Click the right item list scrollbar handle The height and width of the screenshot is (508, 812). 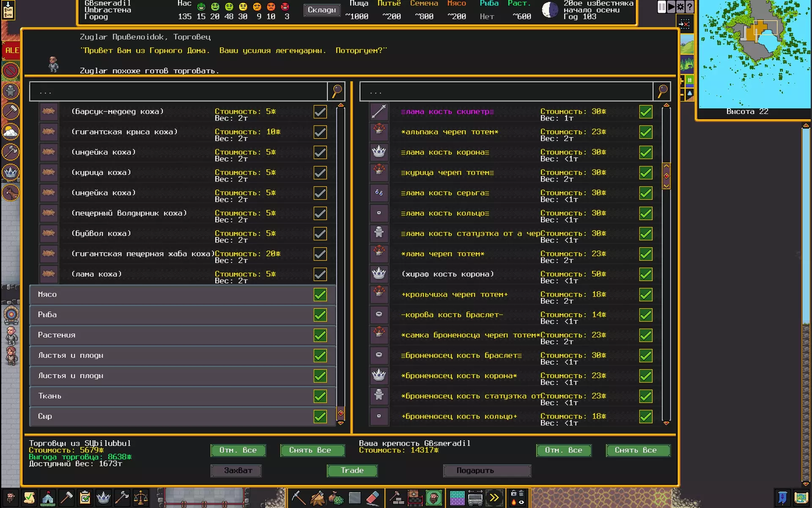point(666,176)
